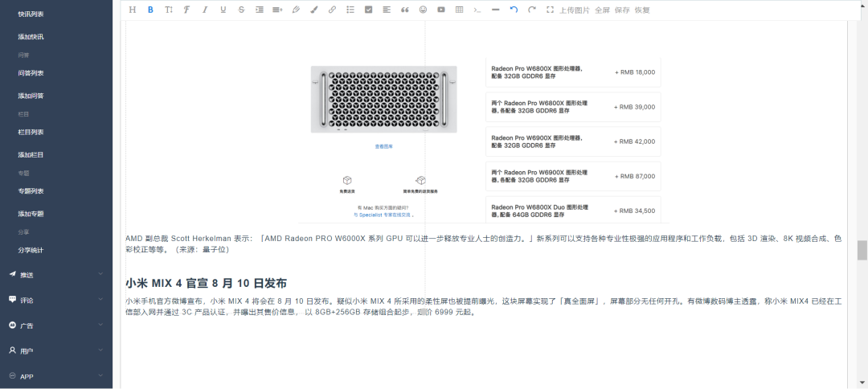Click the indent icon

point(259,10)
